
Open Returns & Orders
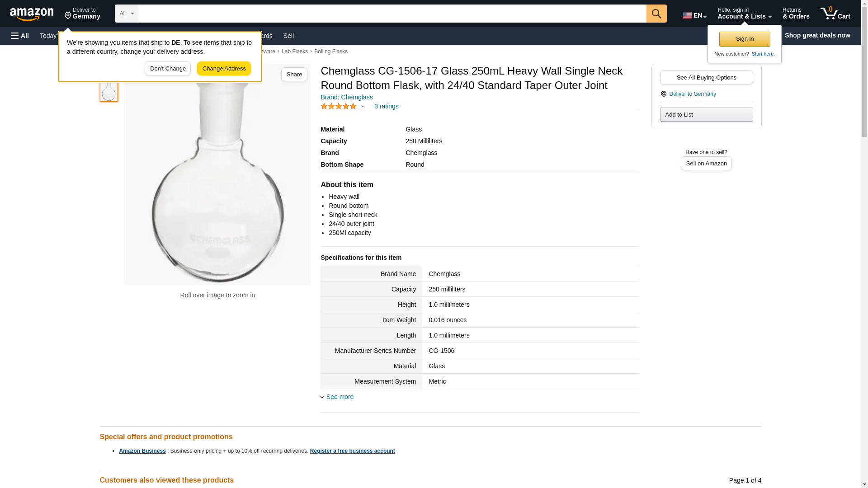796,14
